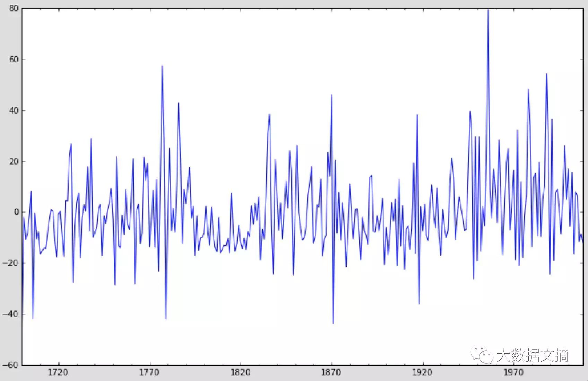Image resolution: width=588 pixels, height=381 pixels.
Task: Click the y-axis label 20
Action: 14,161
